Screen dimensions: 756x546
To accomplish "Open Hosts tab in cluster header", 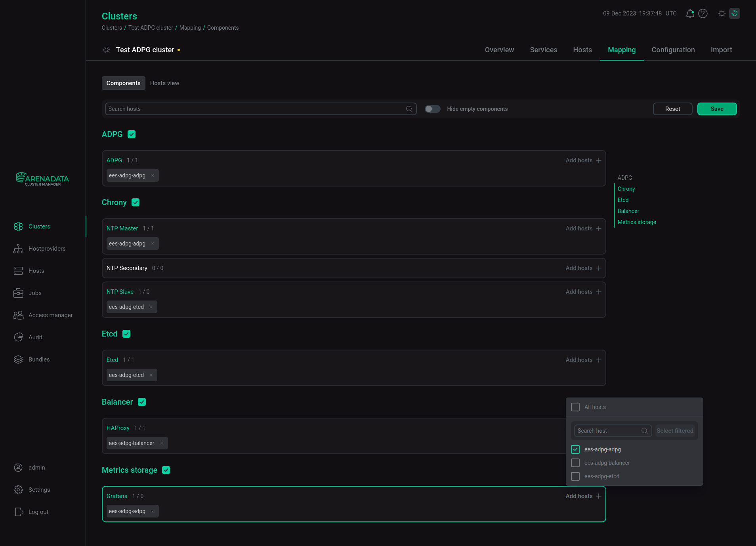I will (x=582, y=50).
